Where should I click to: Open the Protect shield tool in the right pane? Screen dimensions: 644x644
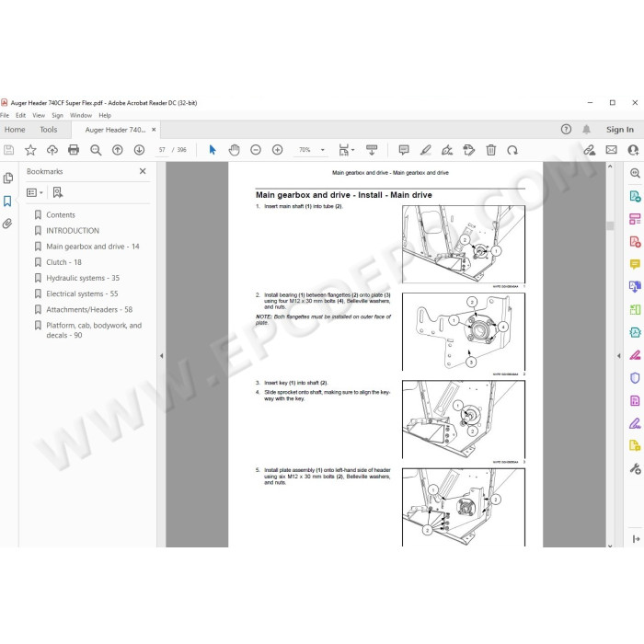pos(635,378)
